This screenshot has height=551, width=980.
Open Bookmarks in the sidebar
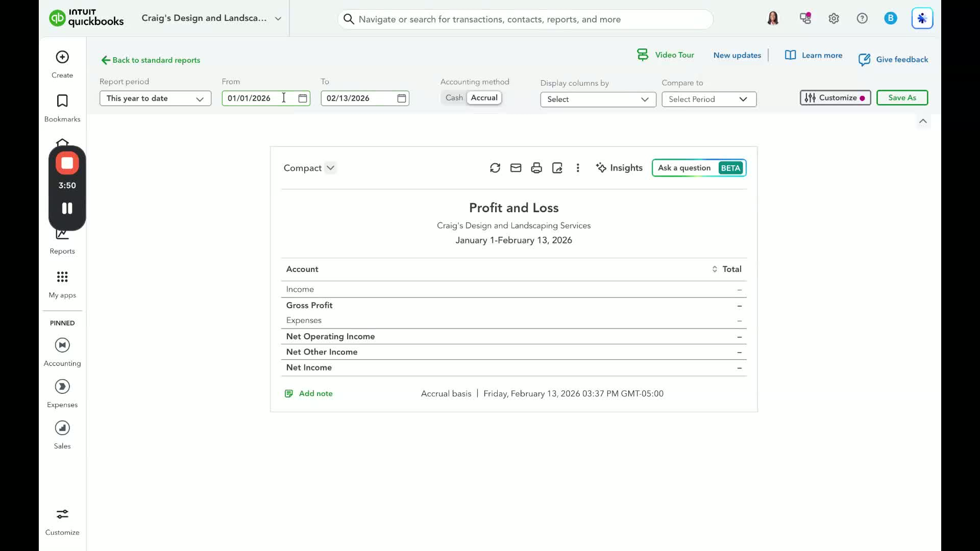(62, 101)
